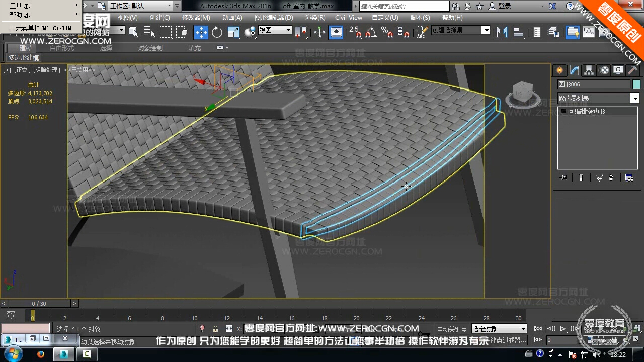The width and height of the screenshot is (644, 362).
Task: Open the 动画(A) menu
Action: (x=232, y=17)
